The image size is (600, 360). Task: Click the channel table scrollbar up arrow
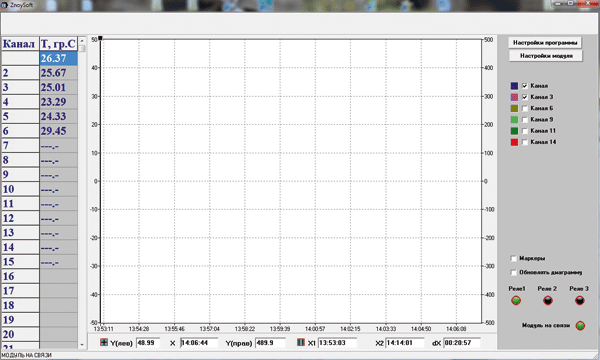[x=82, y=41]
